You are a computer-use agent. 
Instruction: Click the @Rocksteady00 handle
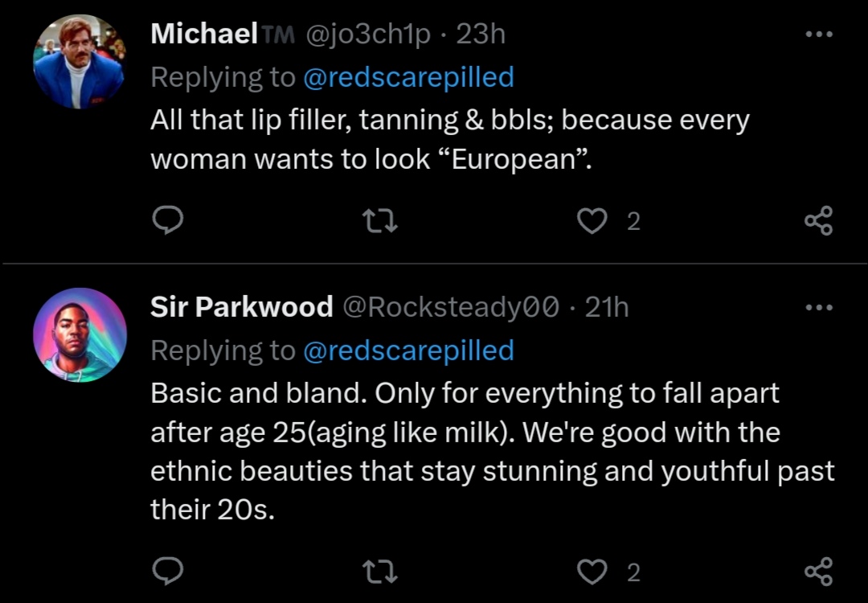(x=451, y=306)
